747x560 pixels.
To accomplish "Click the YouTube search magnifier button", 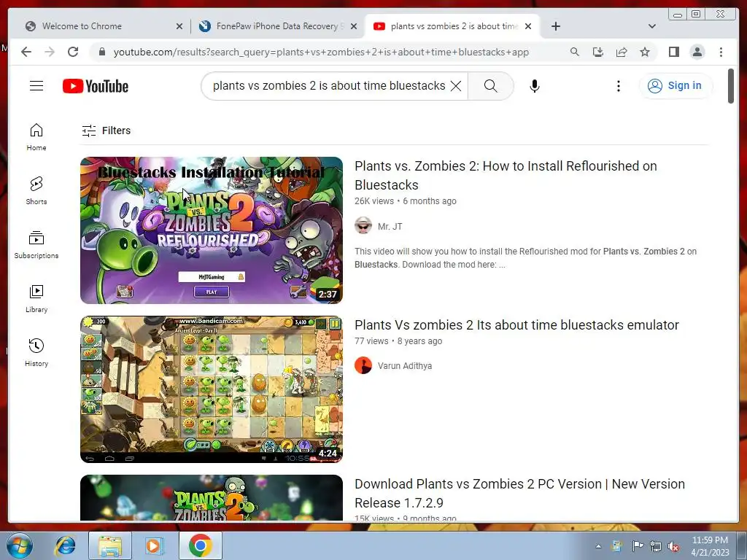I will (x=491, y=86).
